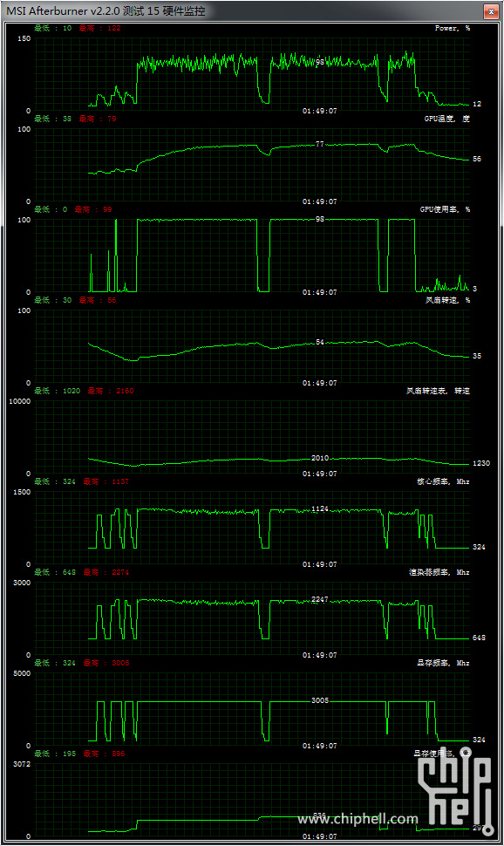Viewport: 504px width, 846px height.
Task: Click the 1124 marker value on the core clock curve
Action: 320,508
